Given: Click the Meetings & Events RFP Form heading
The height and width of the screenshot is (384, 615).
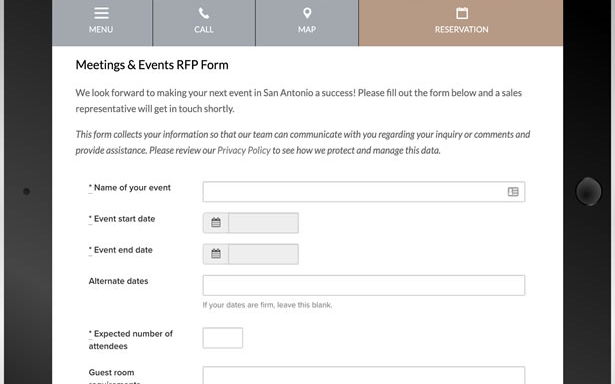Looking at the screenshot, I should (152, 65).
